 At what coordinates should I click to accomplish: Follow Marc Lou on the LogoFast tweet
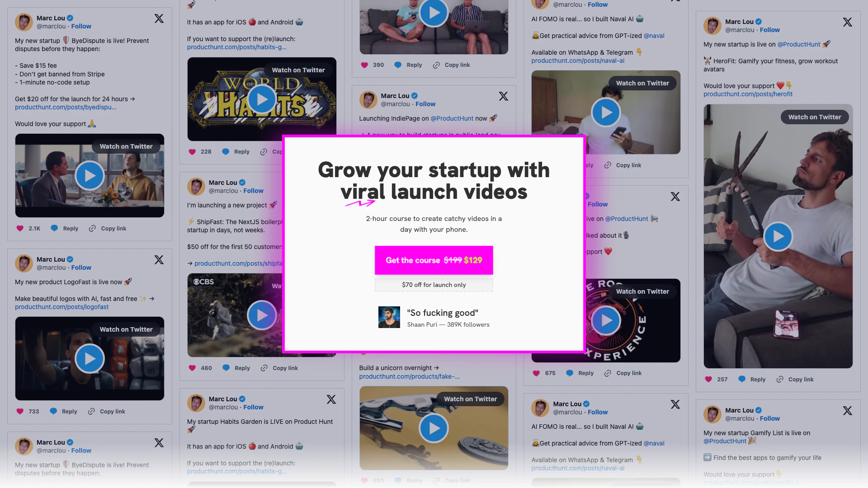(x=81, y=267)
